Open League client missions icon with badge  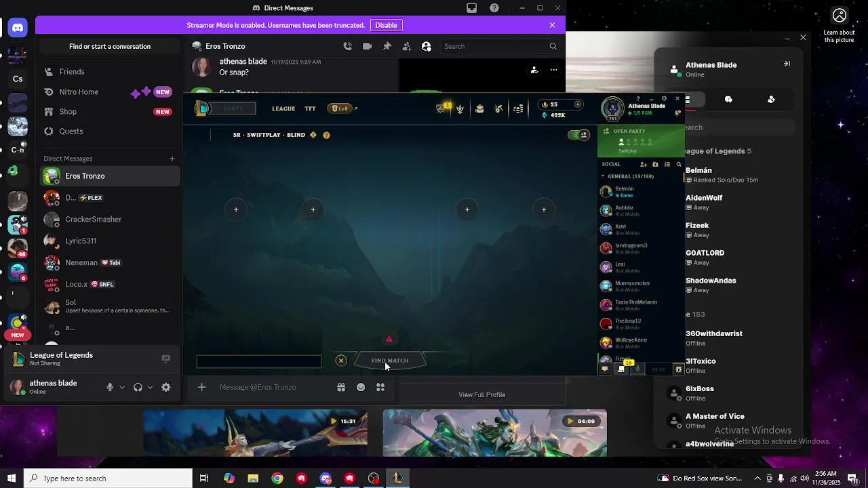pyautogui.click(x=442, y=108)
